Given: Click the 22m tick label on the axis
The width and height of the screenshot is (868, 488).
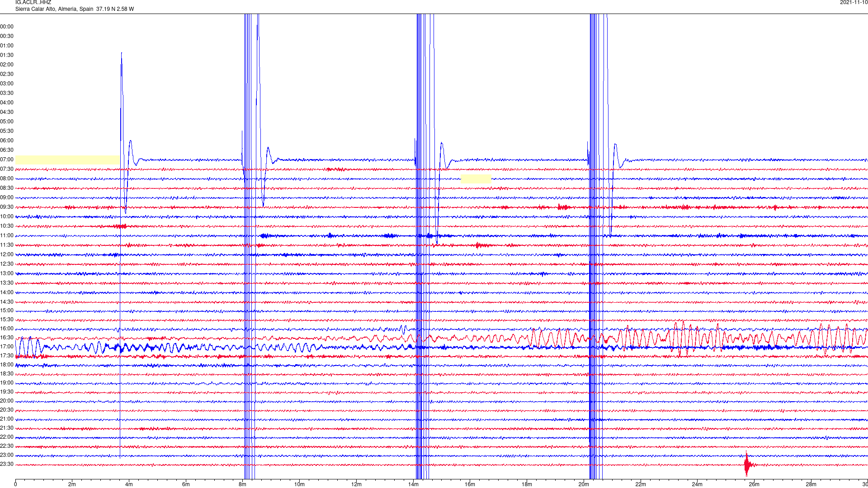Looking at the screenshot, I should pos(641,484).
